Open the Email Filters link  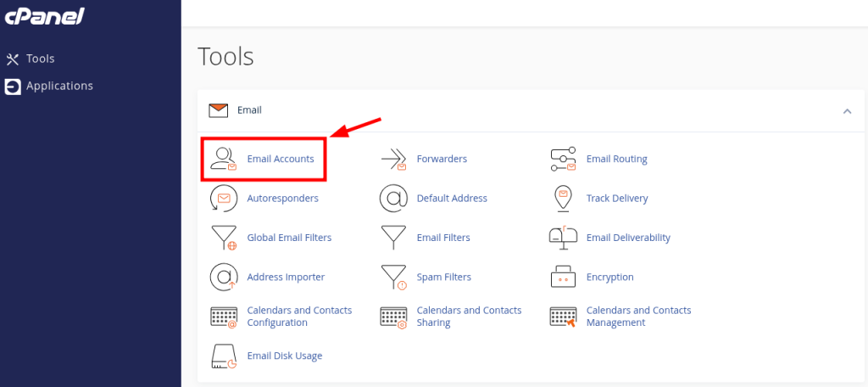point(443,238)
